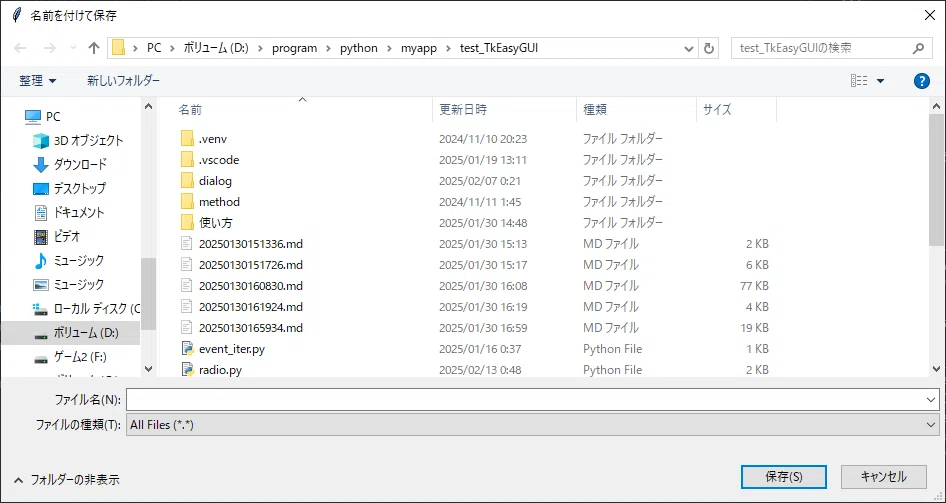The width and height of the screenshot is (946, 503).
Task: Close the 名前を付けて保存 dialog
Action: pyautogui.click(x=930, y=15)
